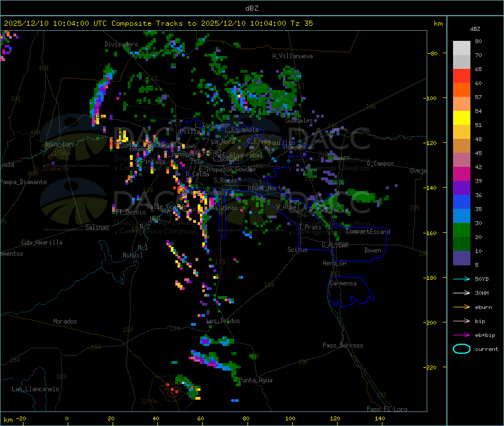Screen dimensions: 504x426
Task: Click the 'dBZ' label above the color scale
Action: pyautogui.click(x=475, y=29)
